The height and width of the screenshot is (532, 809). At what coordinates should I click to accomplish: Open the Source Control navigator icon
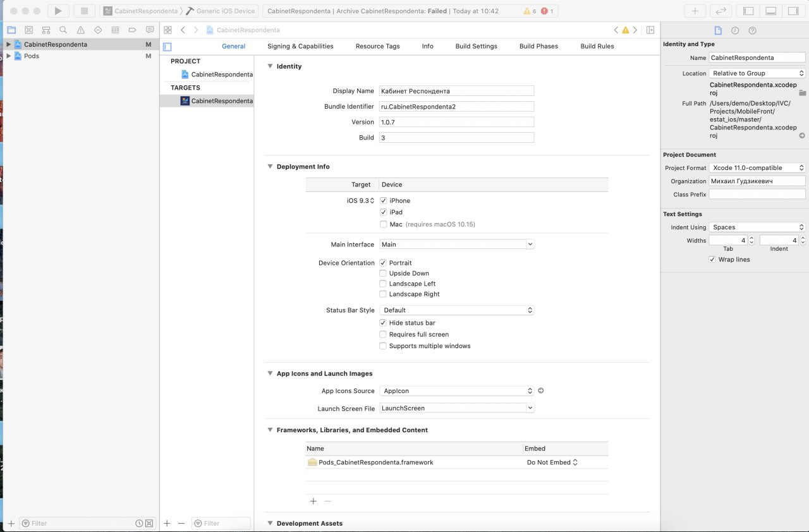coord(28,30)
